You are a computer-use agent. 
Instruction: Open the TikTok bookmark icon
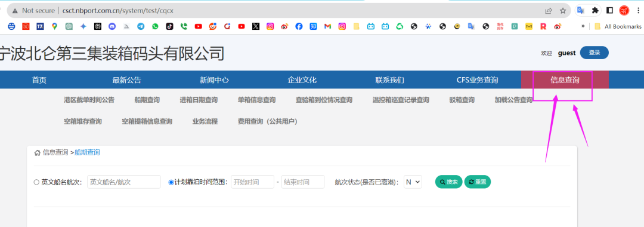point(169,26)
